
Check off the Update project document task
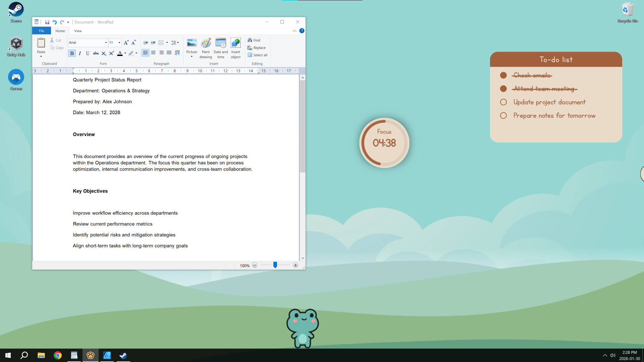pyautogui.click(x=503, y=102)
